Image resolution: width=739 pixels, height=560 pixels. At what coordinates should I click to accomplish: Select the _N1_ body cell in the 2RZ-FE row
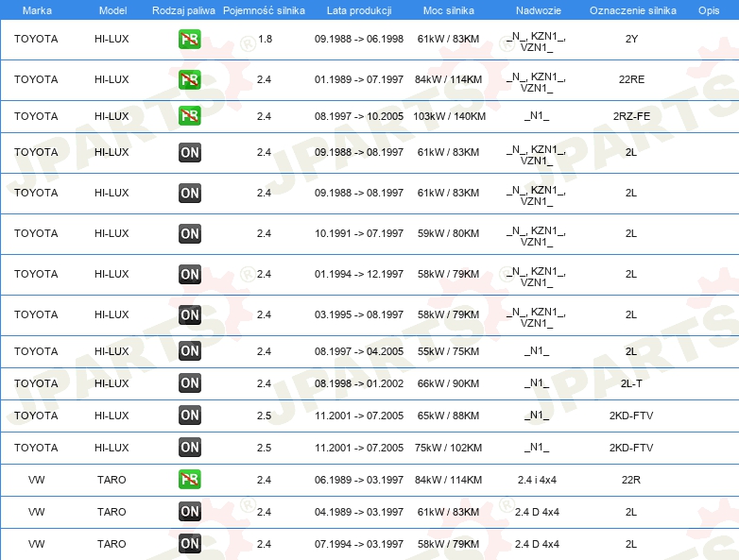pyautogui.click(x=537, y=115)
